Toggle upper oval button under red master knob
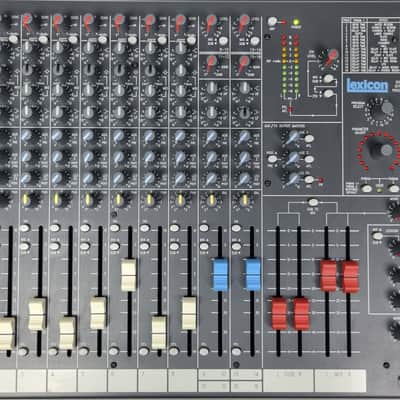 pyautogui.click(x=328, y=79)
